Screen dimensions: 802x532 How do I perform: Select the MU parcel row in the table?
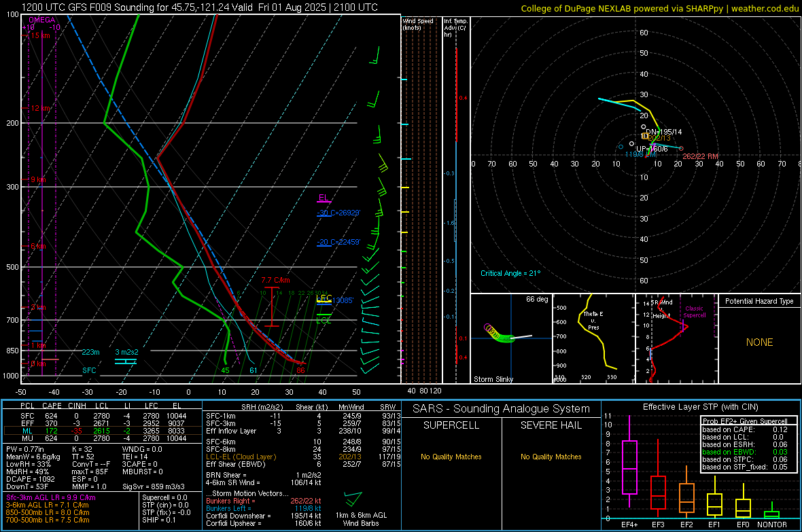point(103,438)
